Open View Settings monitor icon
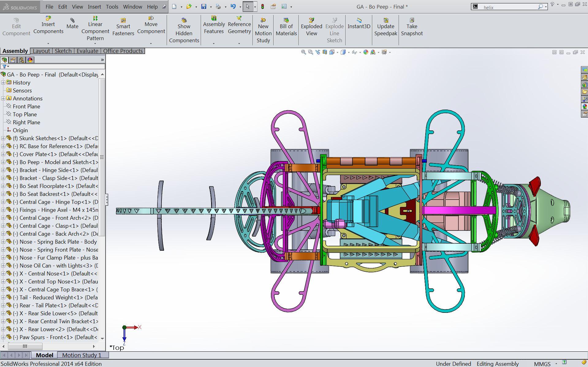The width and height of the screenshot is (588, 367). coord(384,52)
